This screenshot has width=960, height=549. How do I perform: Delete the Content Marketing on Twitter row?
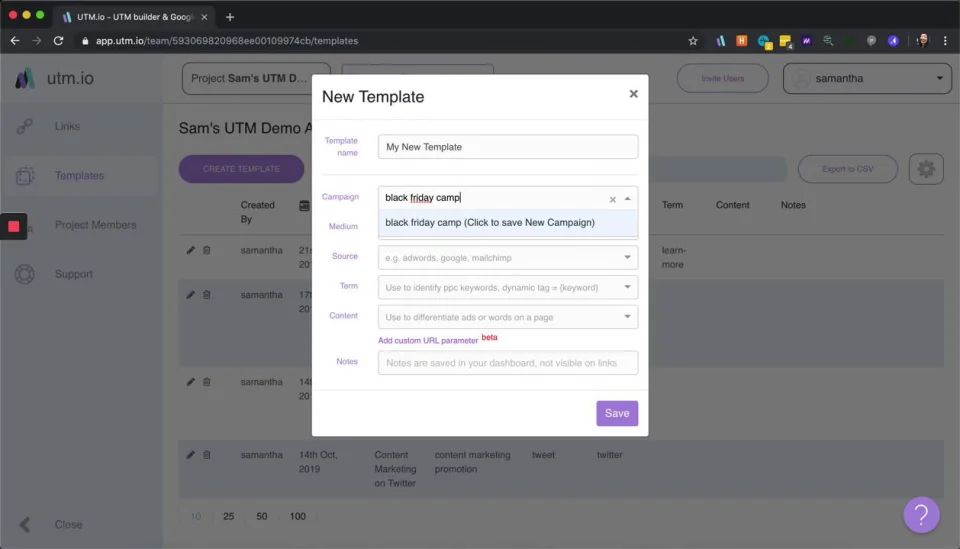click(x=207, y=455)
